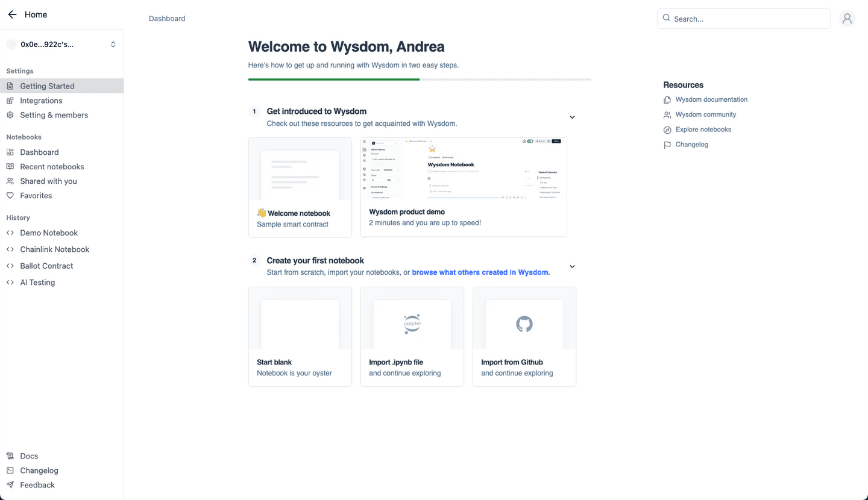Click the step 2 number badge
The height and width of the screenshot is (500, 868).
(254, 260)
